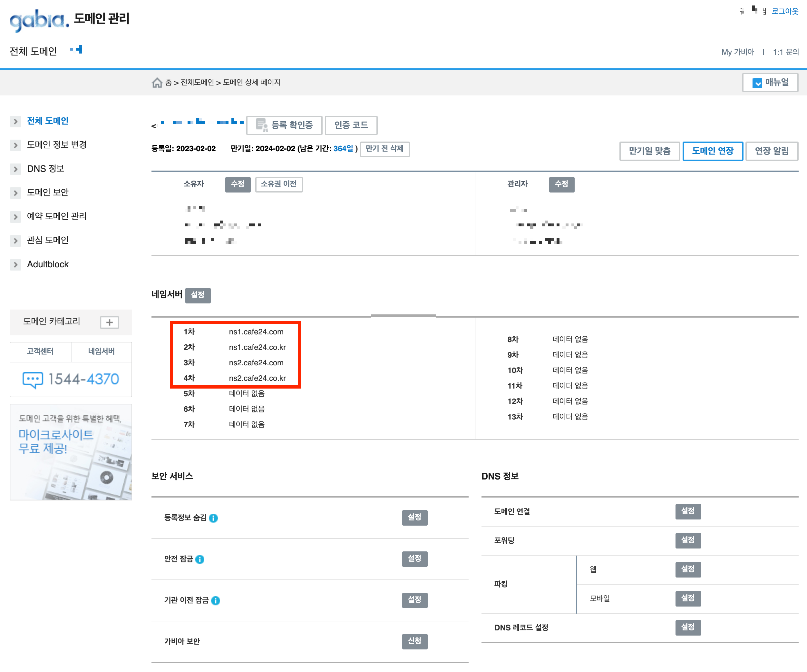Click info icon next to 등록정보 숨김

(213, 518)
